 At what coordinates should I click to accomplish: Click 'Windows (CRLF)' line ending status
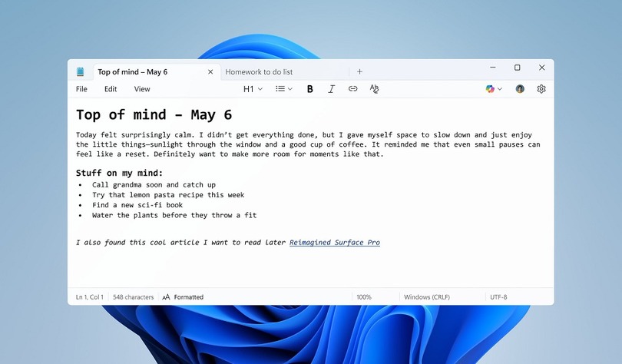point(427,297)
